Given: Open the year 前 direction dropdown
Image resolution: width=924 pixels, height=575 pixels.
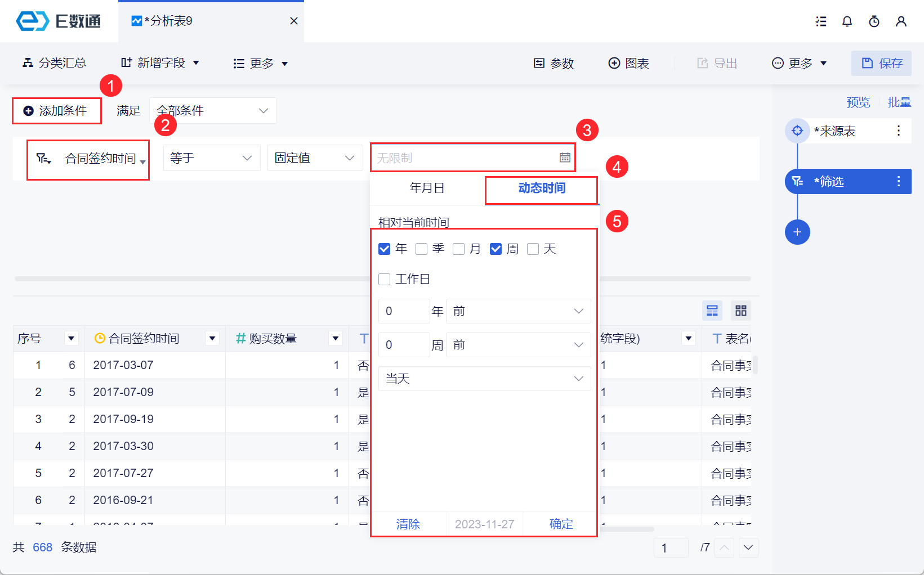Looking at the screenshot, I should [x=519, y=311].
